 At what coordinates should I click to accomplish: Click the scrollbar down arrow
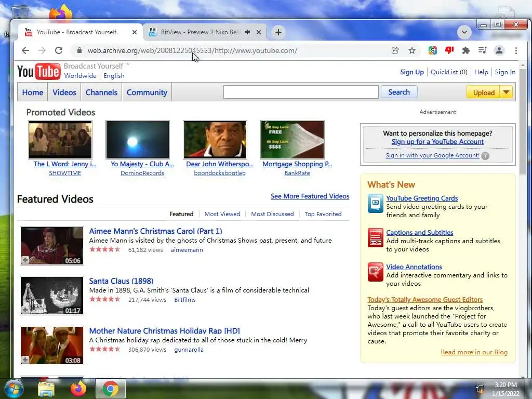523,377
